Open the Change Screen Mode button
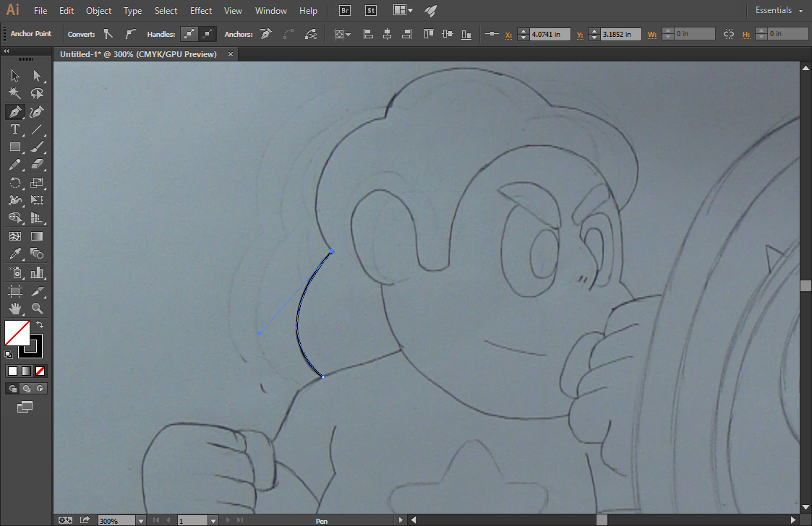 point(25,408)
